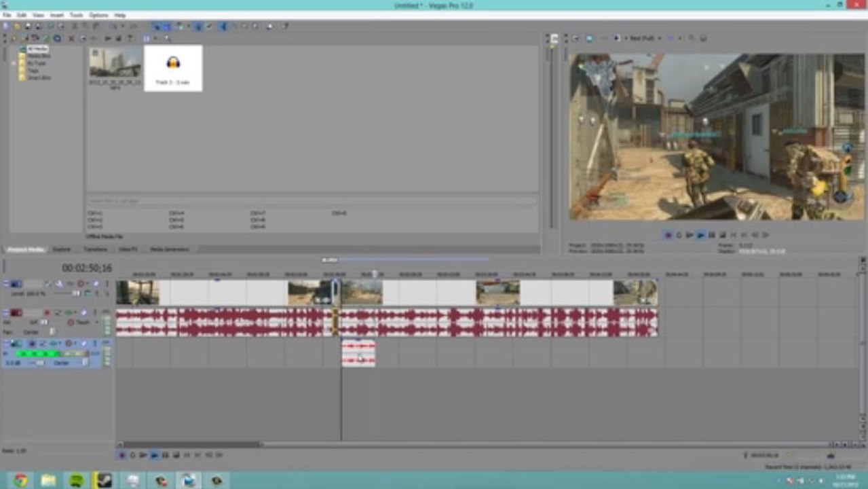Minimize audio track 2 header
This screenshot has width=868, height=489.
pyautogui.click(x=5, y=312)
